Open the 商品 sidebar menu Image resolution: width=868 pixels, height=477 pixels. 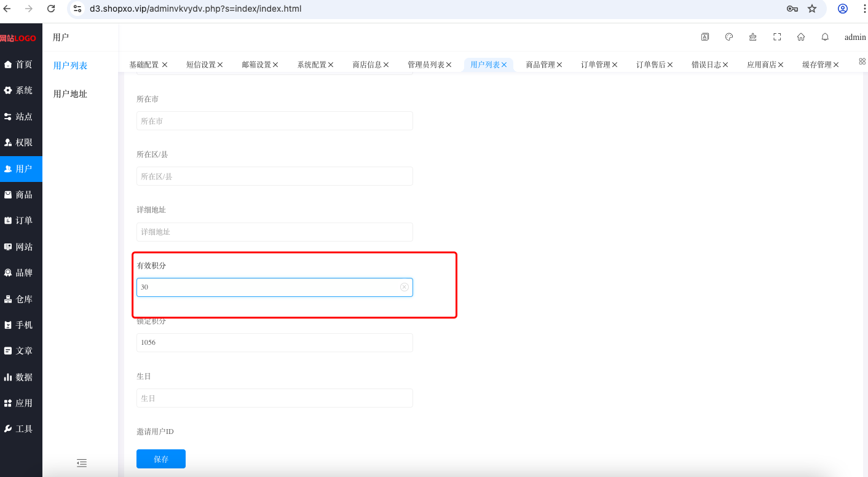(x=21, y=195)
